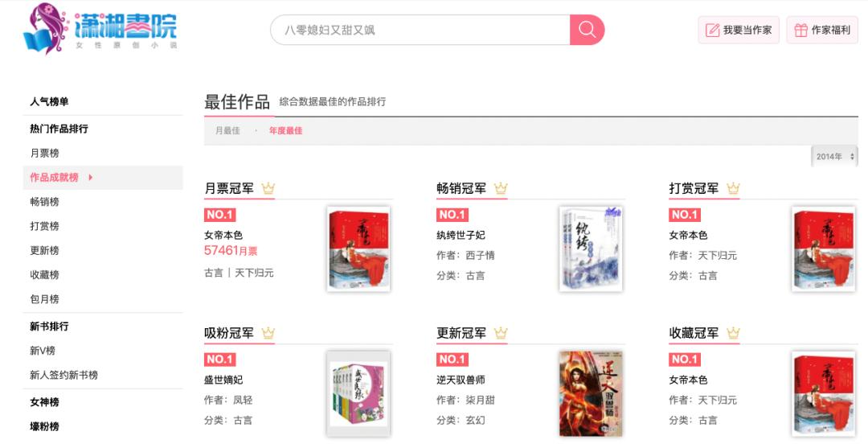This screenshot has height=448, width=868.
Task: Click the arrow next to 作品成就榜
Action: pos(90,177)
